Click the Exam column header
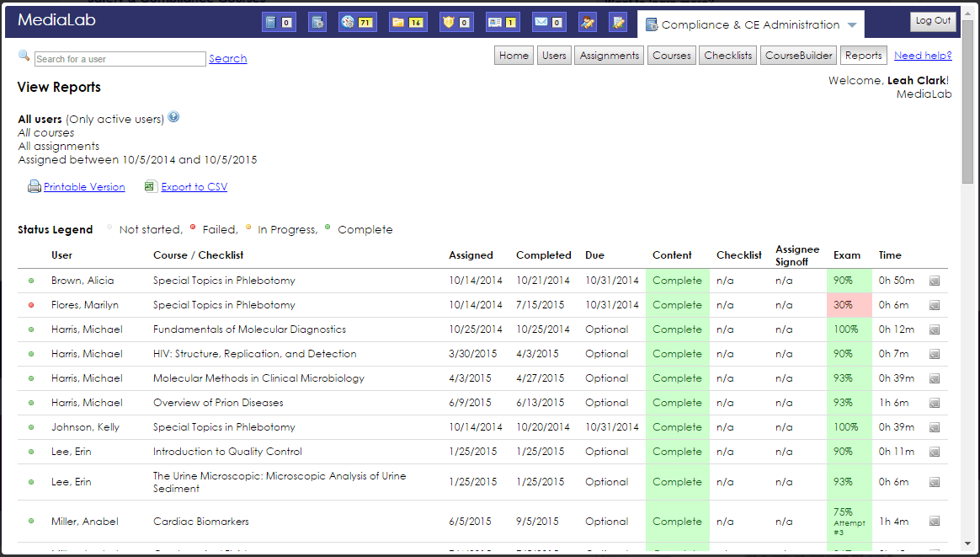The width and height of the screenshot is (980, 557). point(847,255)
